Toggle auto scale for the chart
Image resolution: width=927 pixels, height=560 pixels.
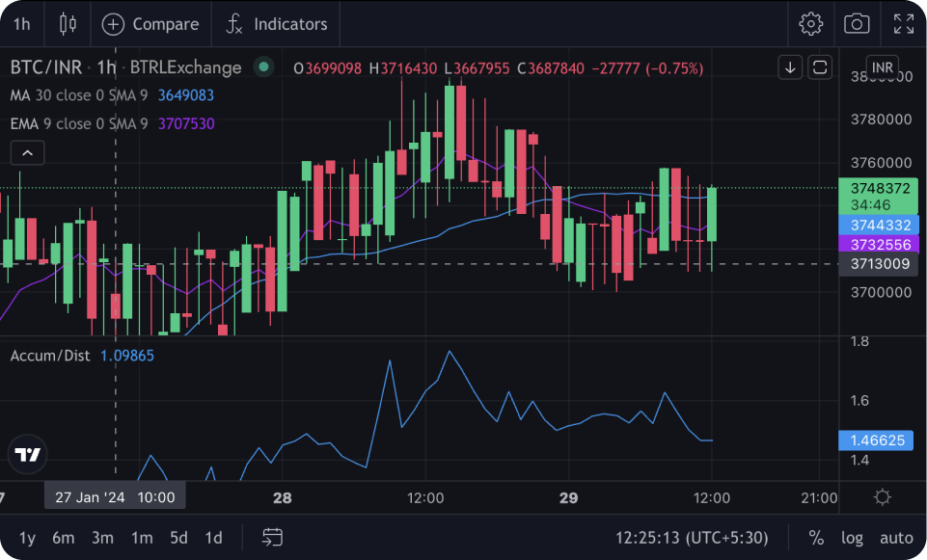point(897,538)
